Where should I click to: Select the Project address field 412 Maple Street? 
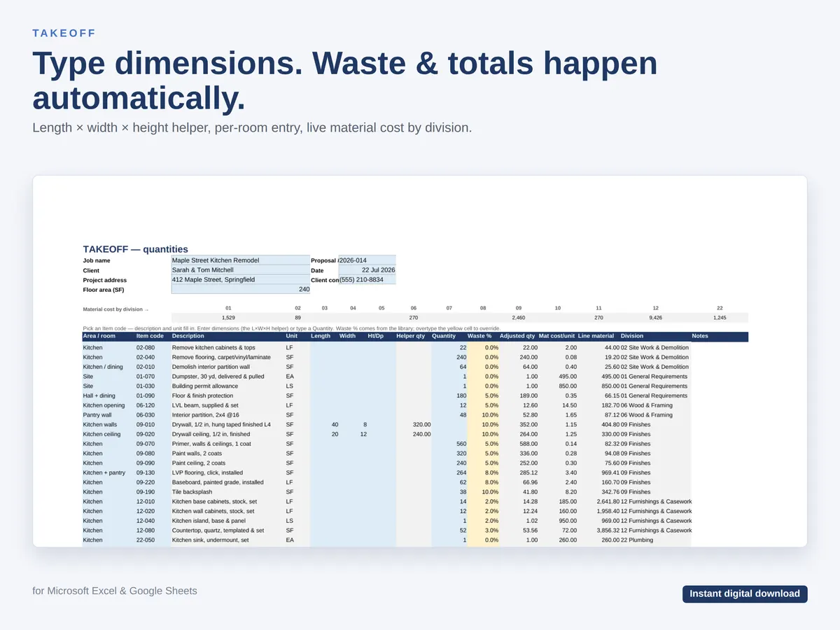[x=240, y=280]
